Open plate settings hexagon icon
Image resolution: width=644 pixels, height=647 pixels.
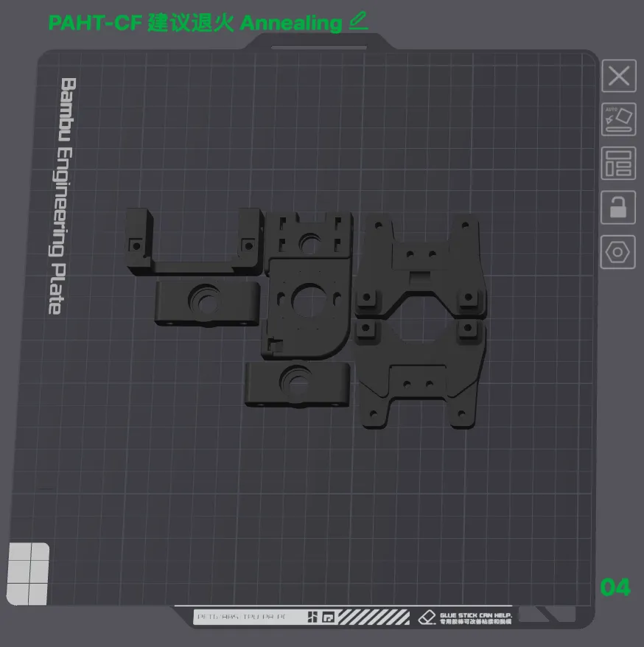[x=618, y=252]
